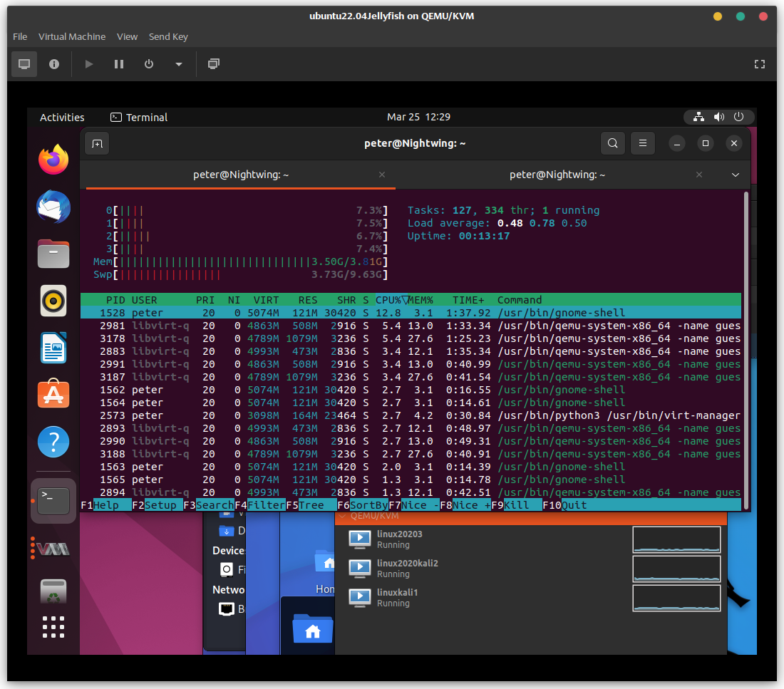The image size is (784, 689).
Task: Click the power off virtual machine button
Action: pyautogui.click(x=149, y=64)
